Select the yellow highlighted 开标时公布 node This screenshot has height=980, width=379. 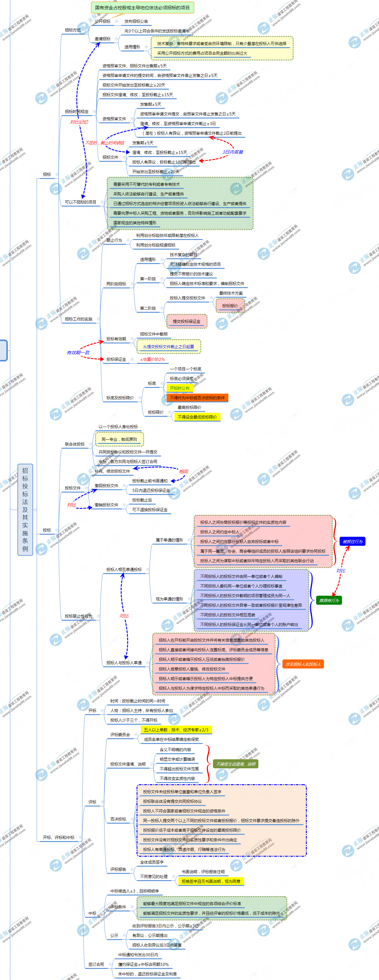[x=179, y=388]
